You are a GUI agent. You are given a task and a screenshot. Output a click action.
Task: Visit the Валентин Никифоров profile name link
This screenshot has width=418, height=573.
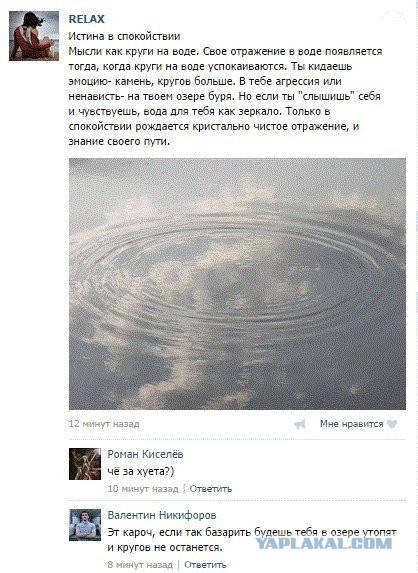point(162,515)
